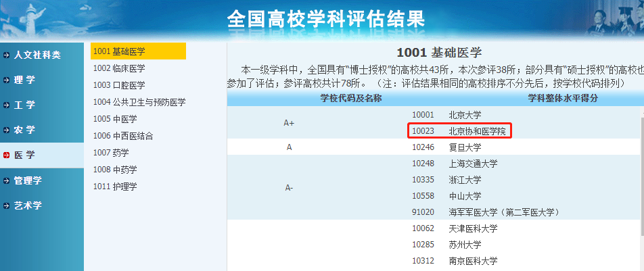Image resolution: width=644 pixels, height=271 pixels.
Task: Select the 医学 category
Action: tap(42, 155)
